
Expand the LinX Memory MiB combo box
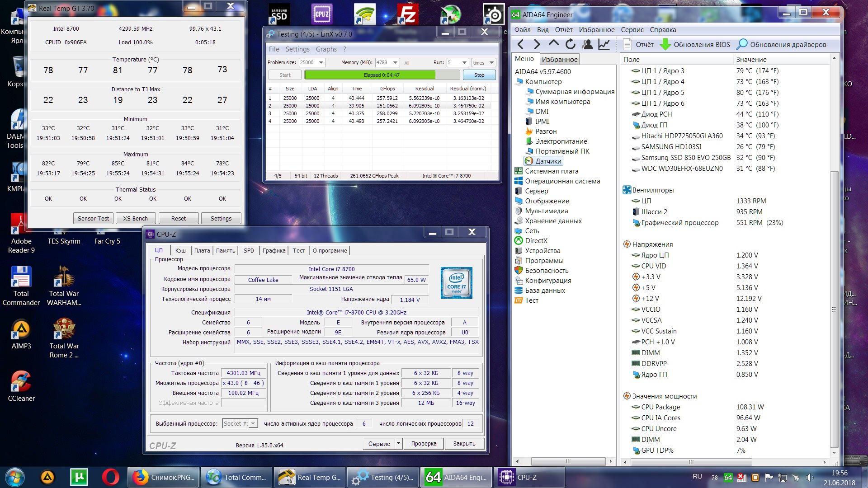tap(395, 63)
